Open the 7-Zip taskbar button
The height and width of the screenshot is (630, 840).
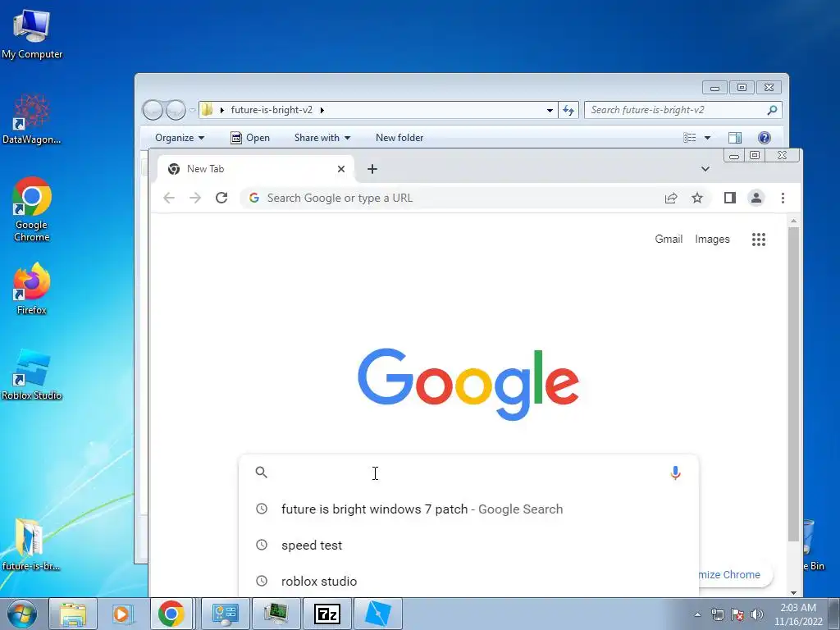(326, 614)
